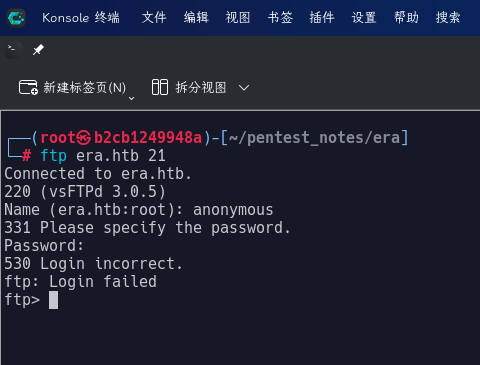Click at the ftp> prompt cursor
This screenshot has width=480, height=365.
(x=53, y=300)
